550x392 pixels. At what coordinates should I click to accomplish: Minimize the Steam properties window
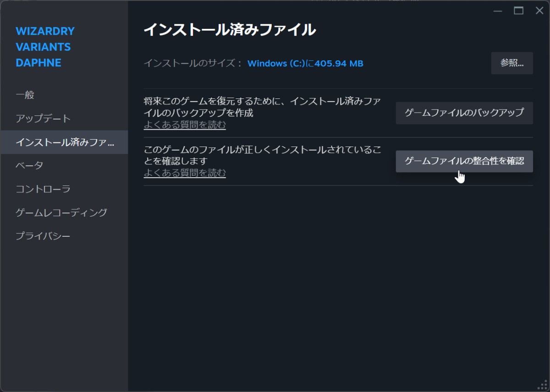point(498,10)
